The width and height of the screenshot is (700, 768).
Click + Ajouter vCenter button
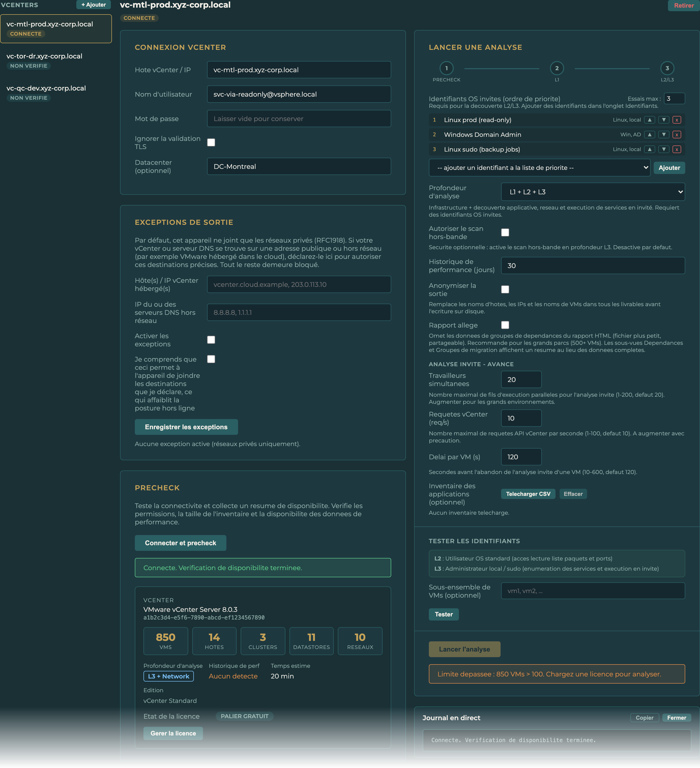click(93, 5)
